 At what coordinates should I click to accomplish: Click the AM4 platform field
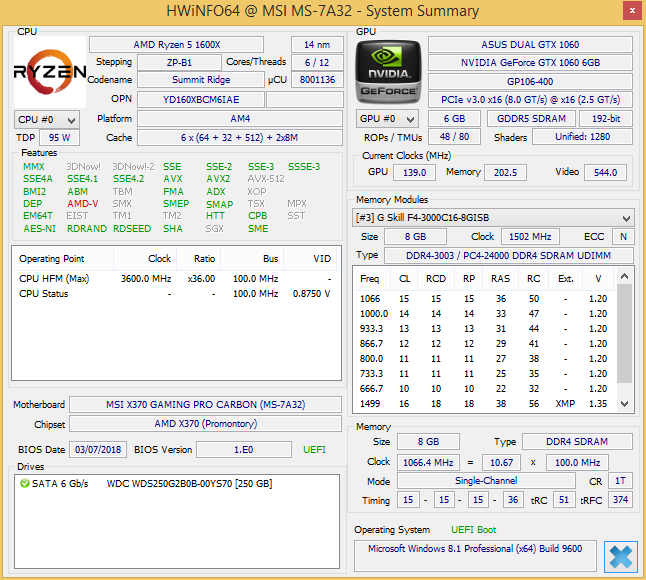coord(240,119)
